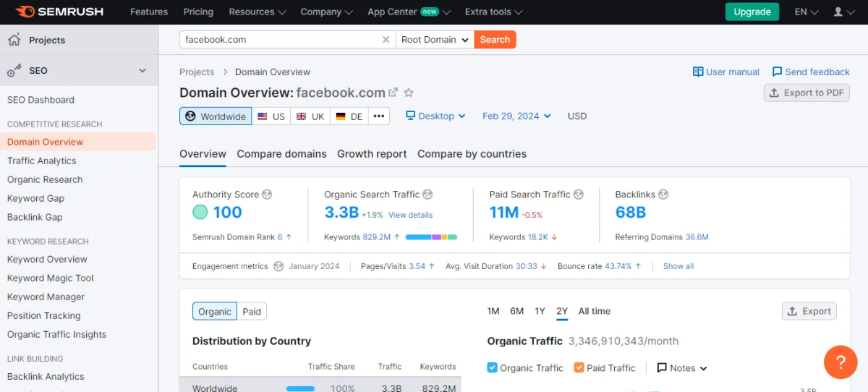Screen dimensions: 868x392
Task: Open the Desktop device dropdown
Action: click(435, 116)
